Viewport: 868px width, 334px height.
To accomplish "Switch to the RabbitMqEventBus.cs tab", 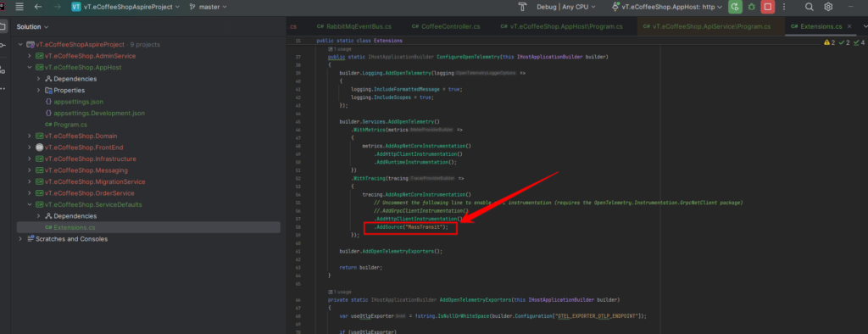I will pyautogui.click(x=354, y=26).
